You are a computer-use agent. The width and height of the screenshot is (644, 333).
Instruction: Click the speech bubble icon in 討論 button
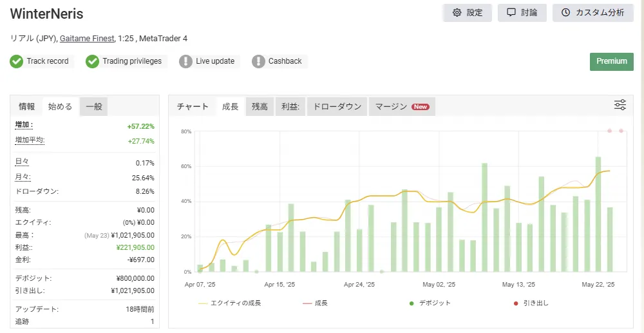(x=511, y=13)
